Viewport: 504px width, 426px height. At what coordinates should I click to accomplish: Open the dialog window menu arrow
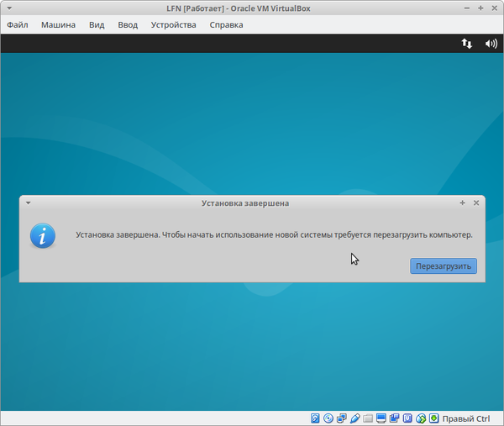(28, 202)
